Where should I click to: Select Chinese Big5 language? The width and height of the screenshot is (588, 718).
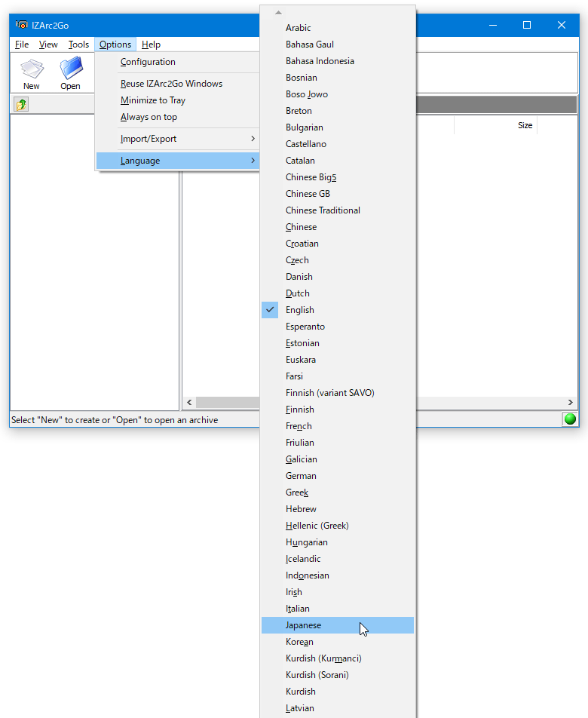tap(338, 177)
